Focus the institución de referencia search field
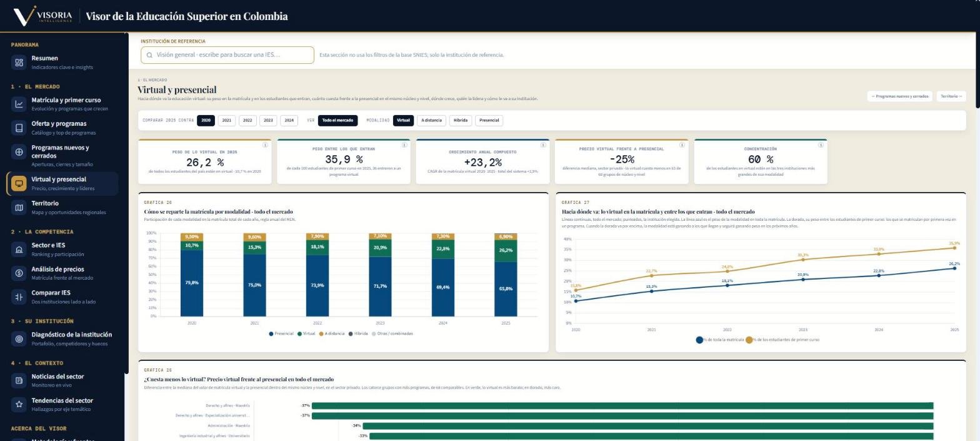Viewport: 980px width, 441px height. click(227, 55)
